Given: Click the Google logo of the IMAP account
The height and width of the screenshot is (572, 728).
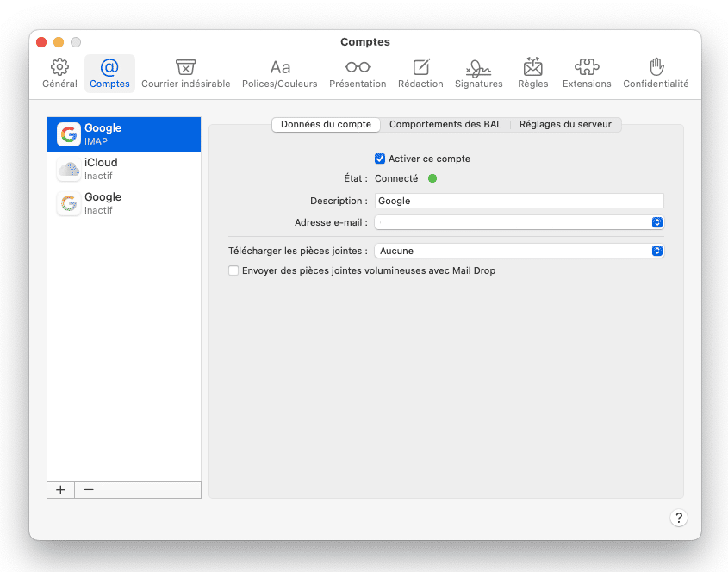Looking at the screenshot, I should (69, 134).
